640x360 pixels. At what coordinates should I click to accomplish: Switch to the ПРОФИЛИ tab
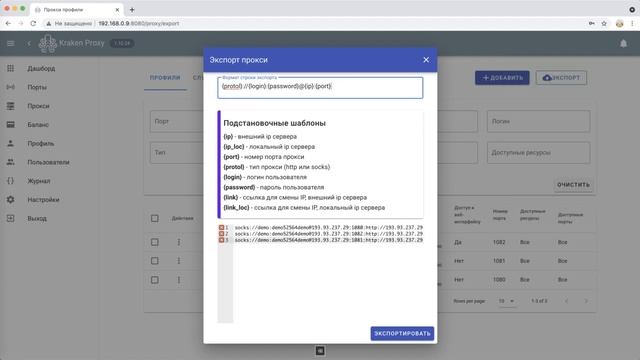pyautogui.click(x=165, y=78)
